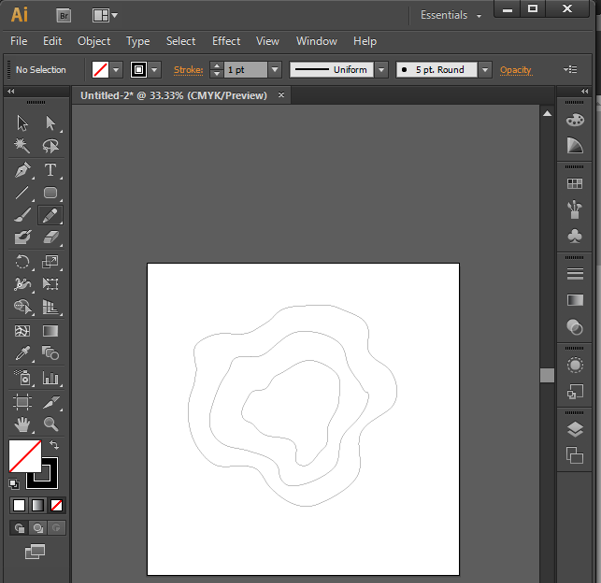The height and width of the screenshot is (583, 601).
Task: Set paint mode to None
Action: pos(57,506)
